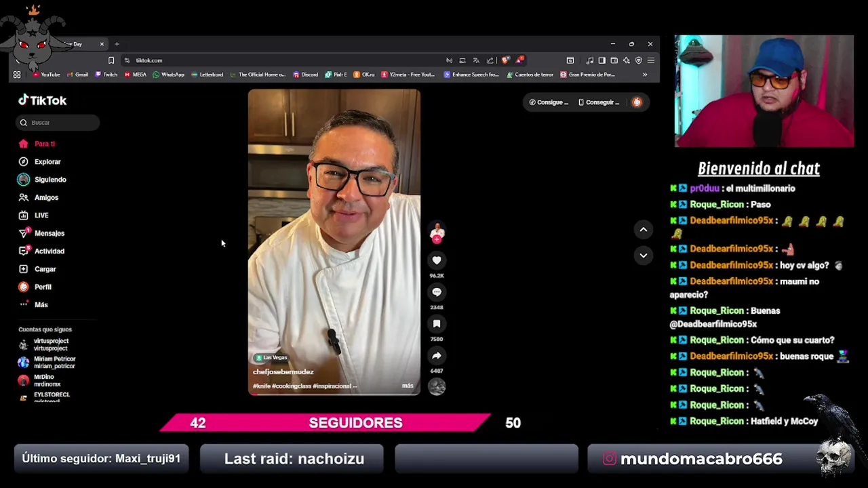Image resolution: width=868 pixels, height=488 pixels.
Task: Open Perfil page
Action: click(x=35, y=287)
